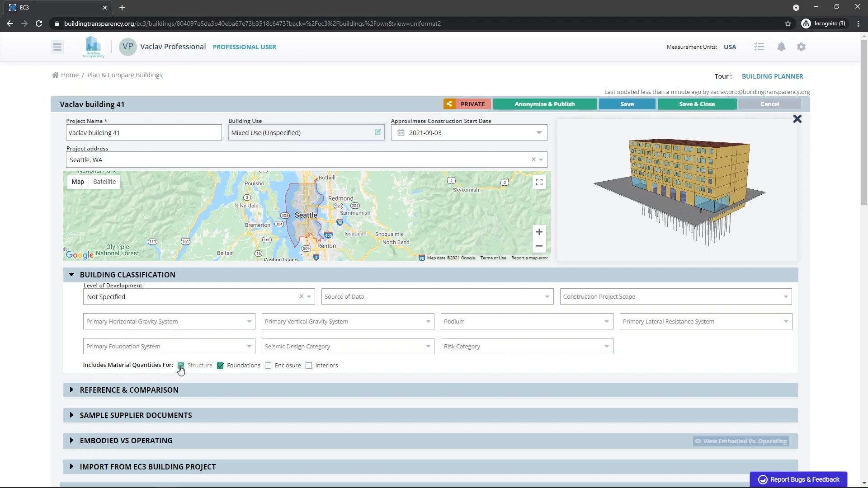Open the task checklist icon
868x488 pixels.
point(759,47)
